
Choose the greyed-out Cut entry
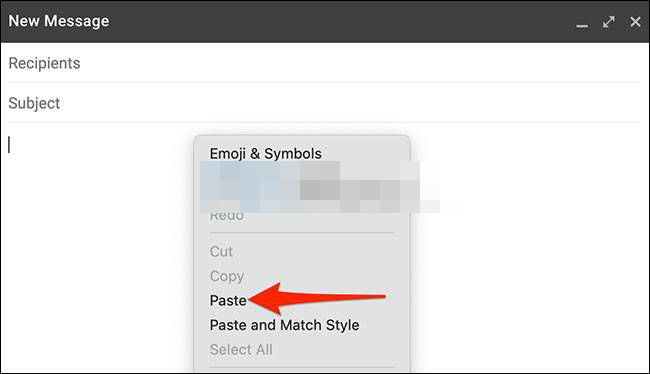point(221,251)
